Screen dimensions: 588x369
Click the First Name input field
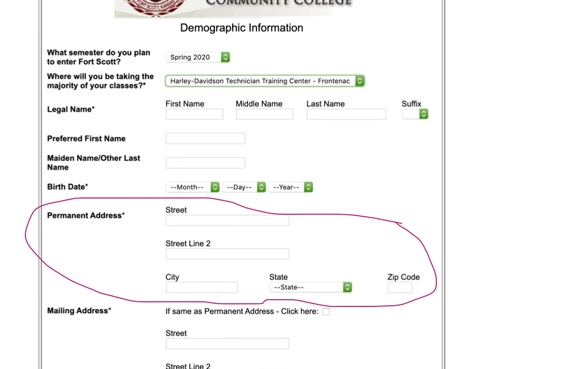194,115
